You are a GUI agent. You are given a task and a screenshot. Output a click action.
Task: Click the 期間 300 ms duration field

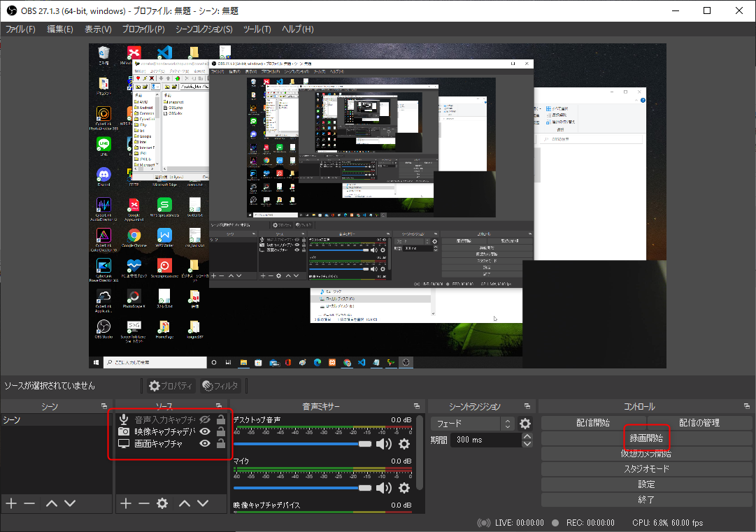click(486, 440)
